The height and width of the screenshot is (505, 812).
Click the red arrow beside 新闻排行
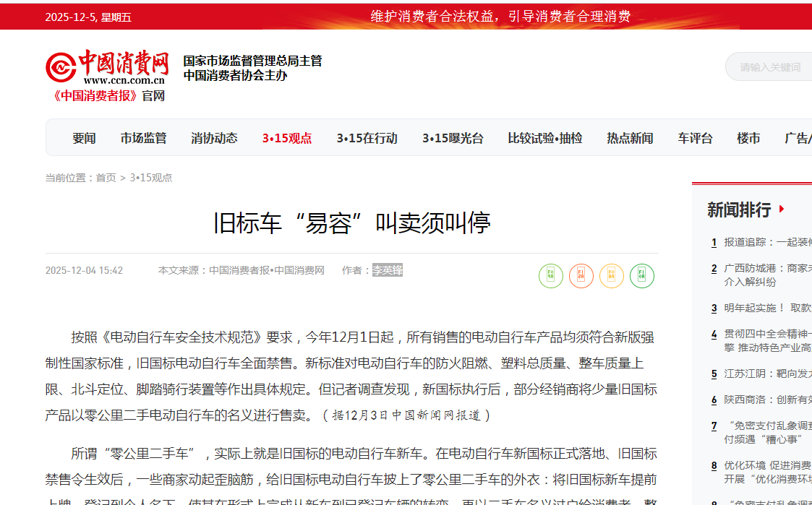click(x=781, y=210)
